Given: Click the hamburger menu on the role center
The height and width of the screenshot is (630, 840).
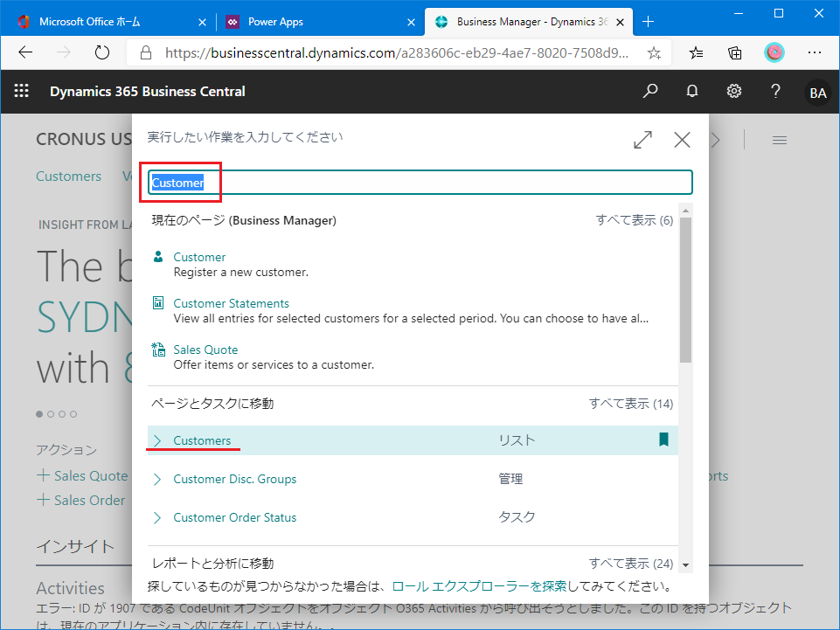Looking at the screenshot, I should 780,141.
